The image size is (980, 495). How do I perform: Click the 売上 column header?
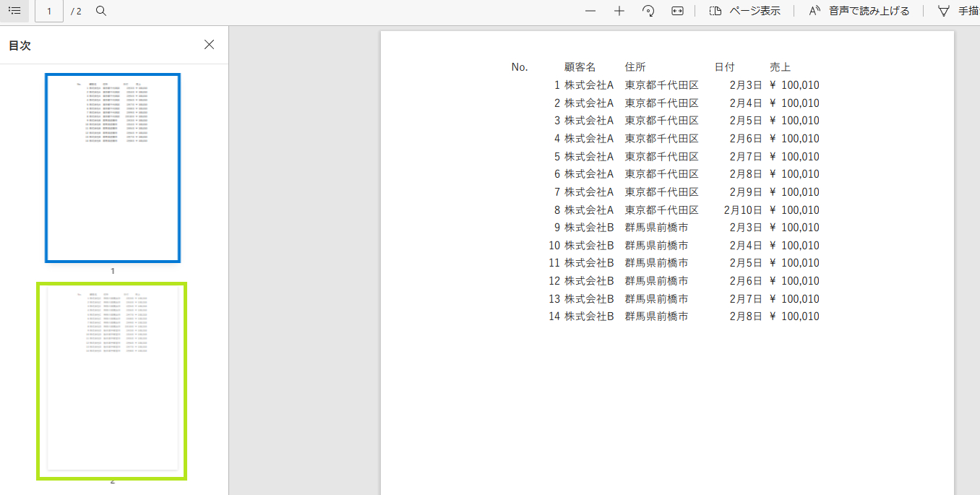tap(780, 67)
